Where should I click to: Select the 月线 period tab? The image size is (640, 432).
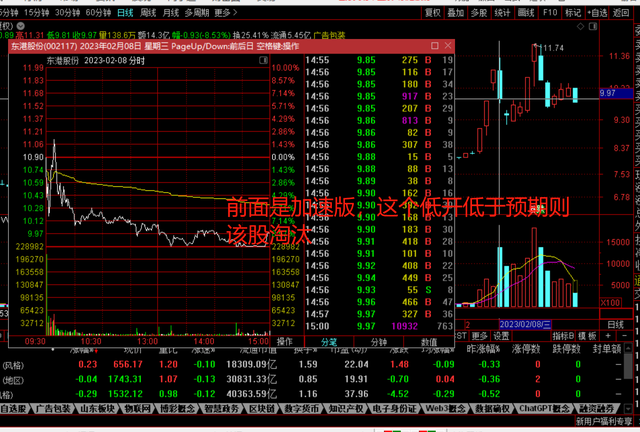point(171,13)
